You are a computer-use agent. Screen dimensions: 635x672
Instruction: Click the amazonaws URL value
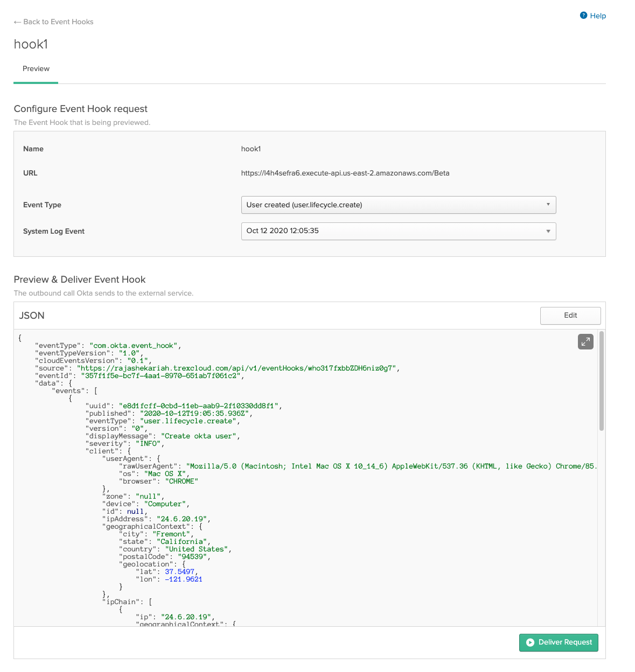click(345, 173)
